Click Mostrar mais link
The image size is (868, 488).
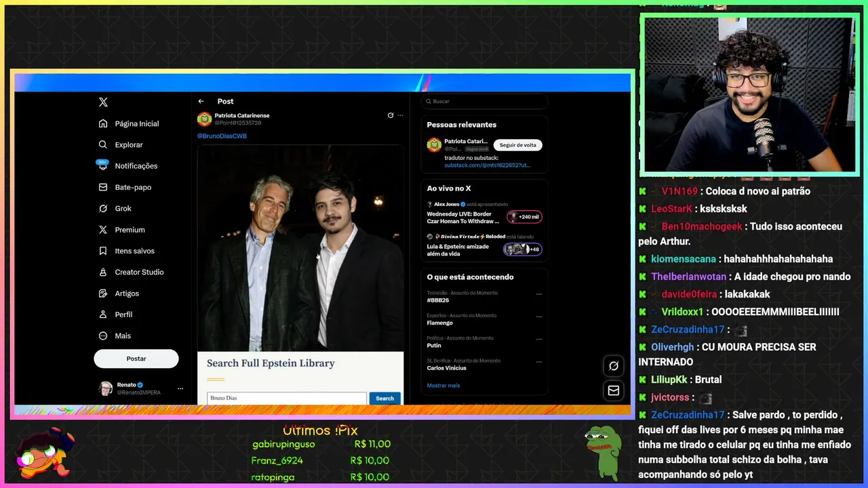pyautogui.click(x=443, y=386)
